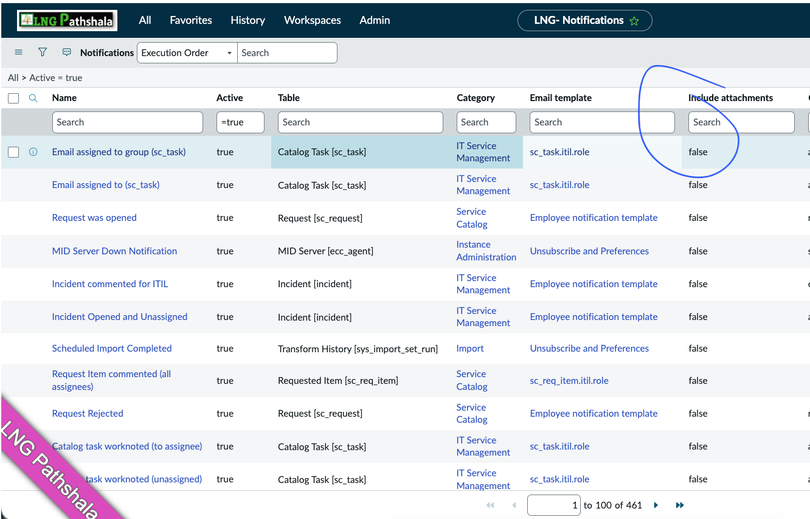
Task: Go to next page arrow
Action: point(656,506)
